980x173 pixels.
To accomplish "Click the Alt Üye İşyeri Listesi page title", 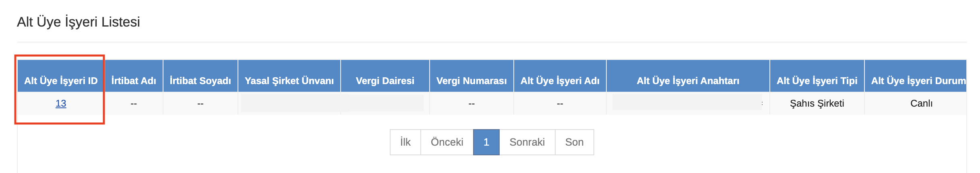I will click(79, 22).
